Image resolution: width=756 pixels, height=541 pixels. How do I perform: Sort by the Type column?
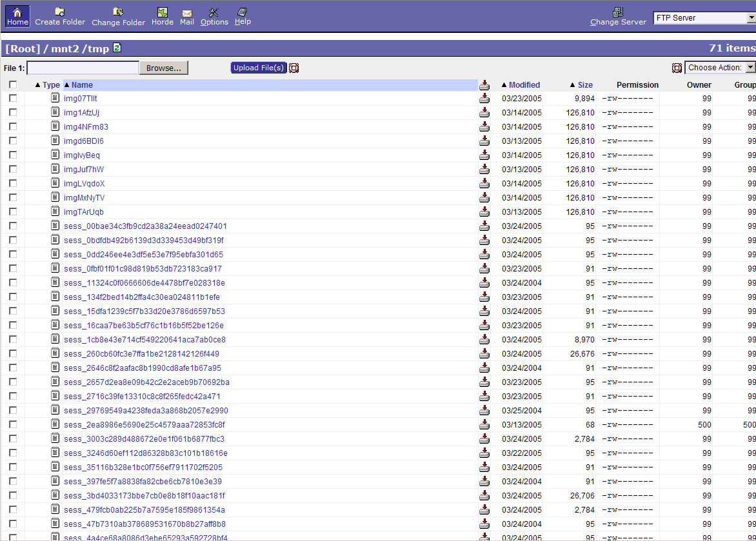[x=51, y=85]
